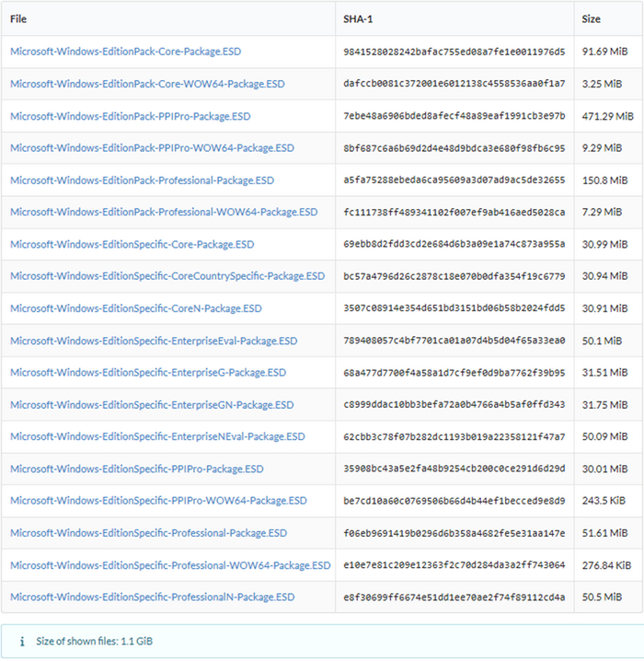Open EditionSpecific-EnterpriseEval-Package.ESD link
Viewport: 644px width, 661px height.
pyautogui.click(x=154, y=341)
